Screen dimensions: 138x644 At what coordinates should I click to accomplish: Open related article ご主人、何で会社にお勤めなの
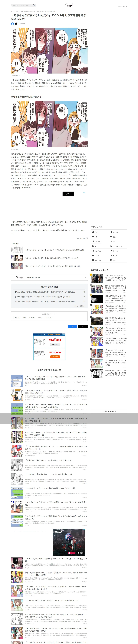point(49,292)
